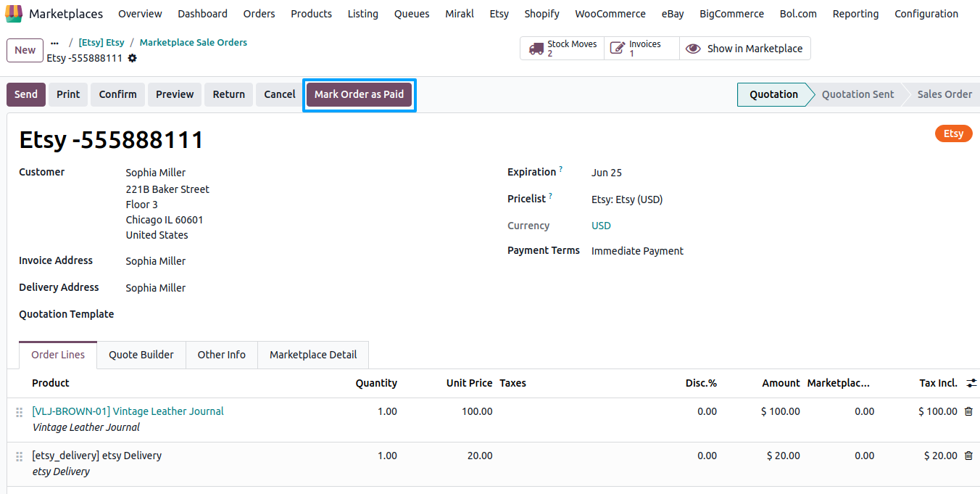Switch to the Marketplace Detail tab

click(313, 355)
